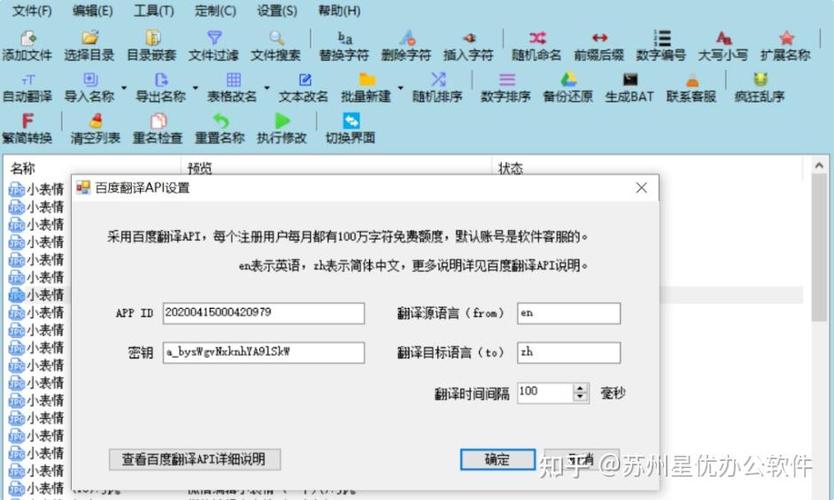The width and height of the screenshot is (834, 500).
Task: Open 备份还原 backup restore
Action: point(568,88)
